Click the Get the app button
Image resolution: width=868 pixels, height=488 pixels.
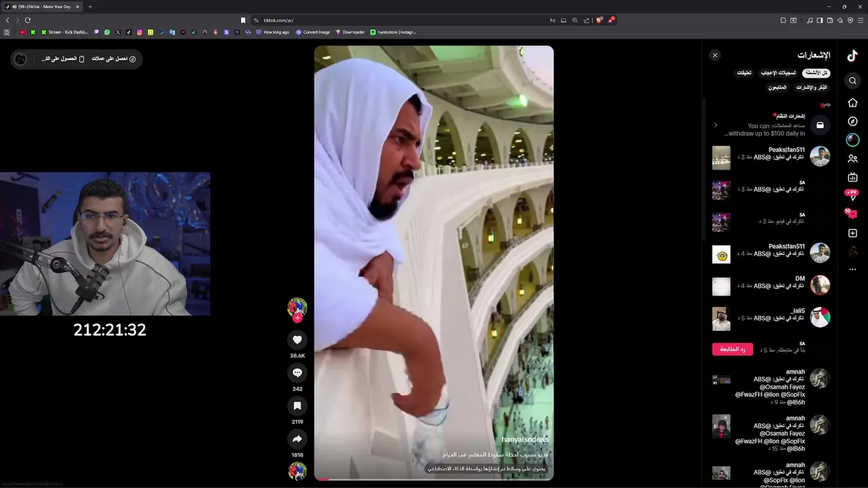coord(63,59)
